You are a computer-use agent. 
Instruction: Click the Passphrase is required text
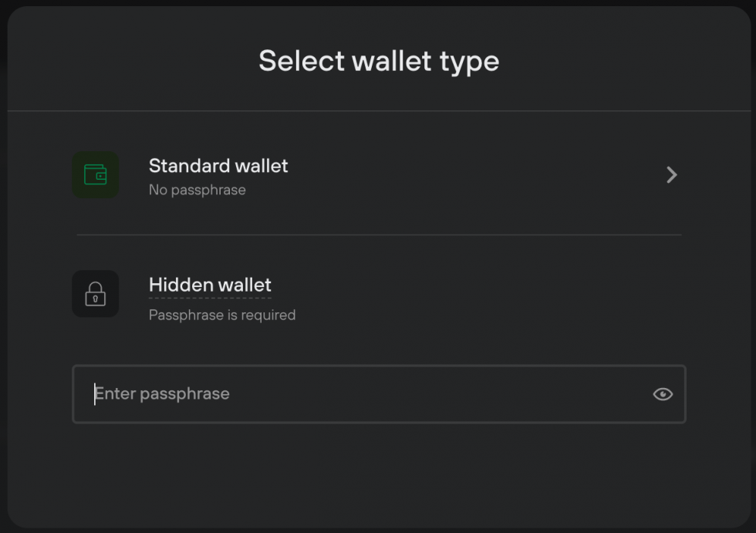[222, 315]
